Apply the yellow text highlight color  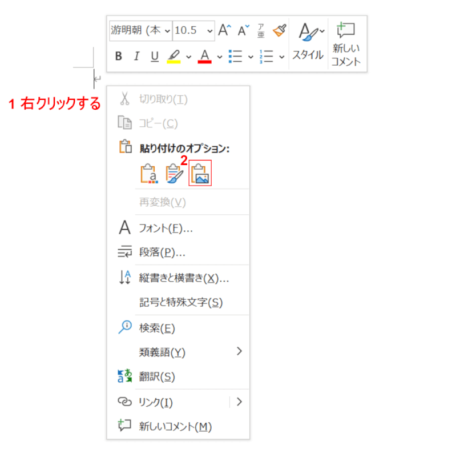coord(174,57)
